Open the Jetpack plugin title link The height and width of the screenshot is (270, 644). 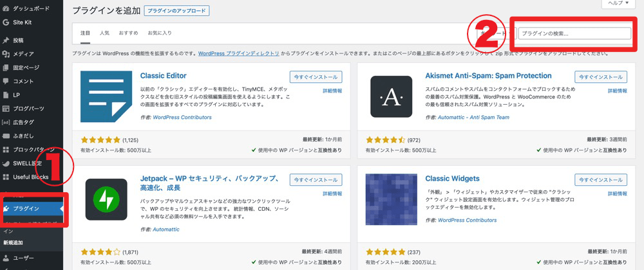209,183
